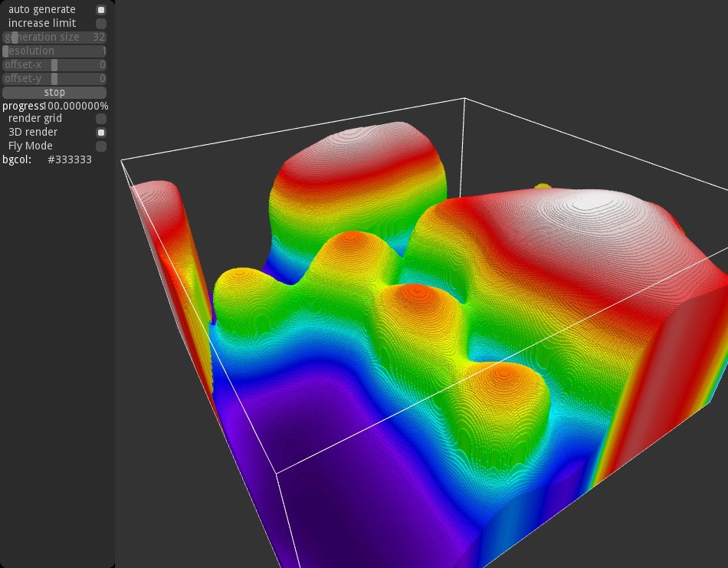Viewport: 728px width, 568px height.
Task: Enable the increase limit checkbox
Action: (x=100, y=24)
